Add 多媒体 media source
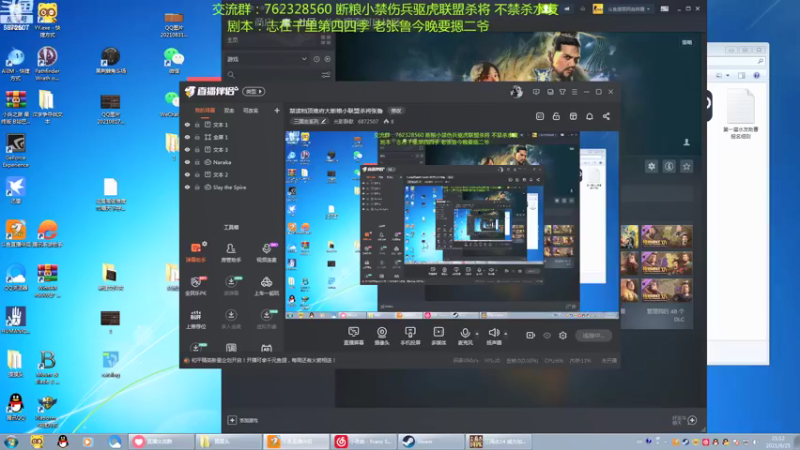Viewport: 800px width, 450px height. 438,336
